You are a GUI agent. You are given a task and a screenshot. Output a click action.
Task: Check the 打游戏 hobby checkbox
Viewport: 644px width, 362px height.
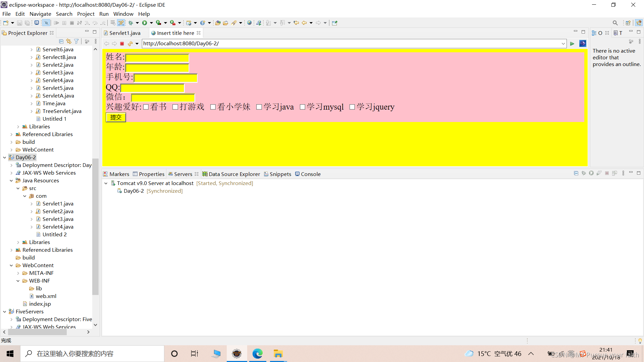tap(175, 107)
